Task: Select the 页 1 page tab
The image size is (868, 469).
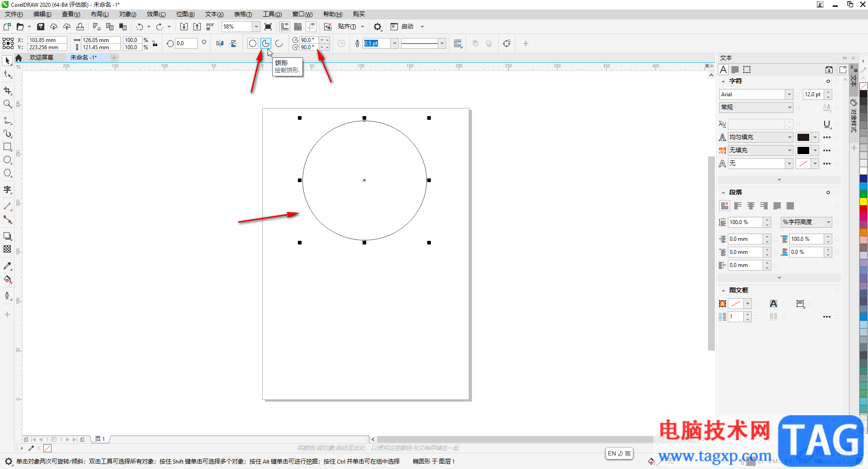Action: pyautogui.click(x=100, y=439)
